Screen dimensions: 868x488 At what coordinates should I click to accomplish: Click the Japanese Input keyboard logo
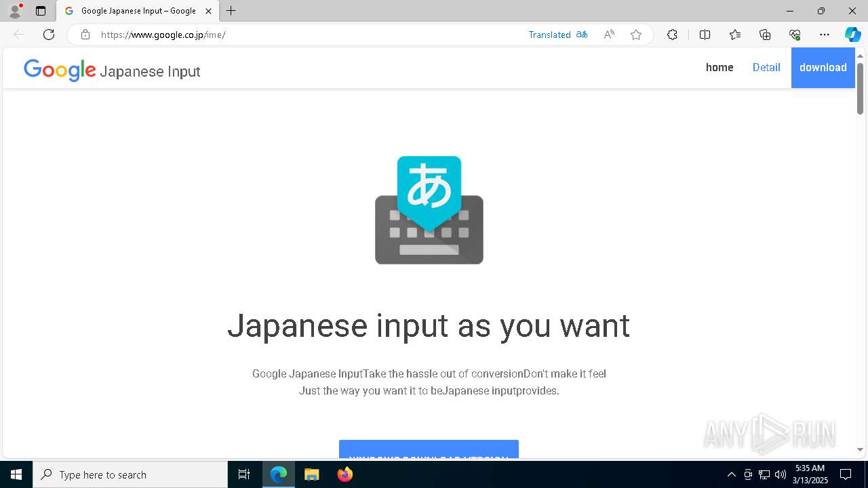point(429,210)
